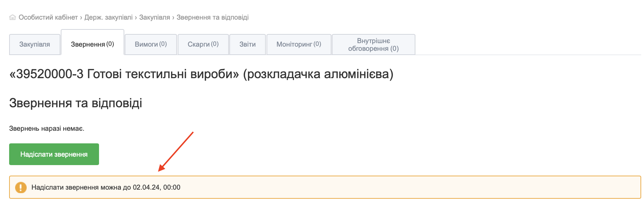The image size is (644, 204).
Task: Switch to the Вимоги (0) tab
Action: 151,44
